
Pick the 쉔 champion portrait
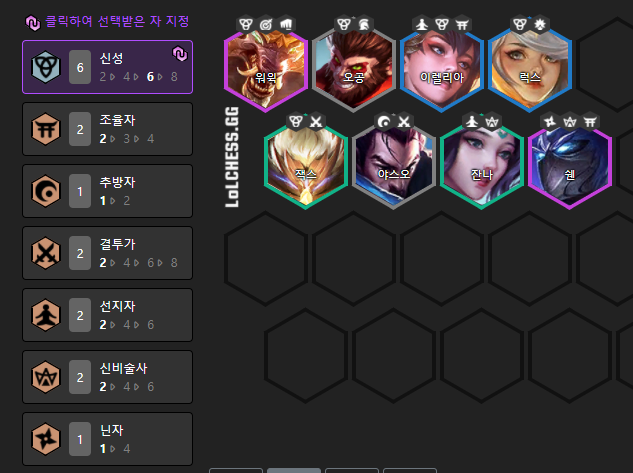tap(570, 165)
